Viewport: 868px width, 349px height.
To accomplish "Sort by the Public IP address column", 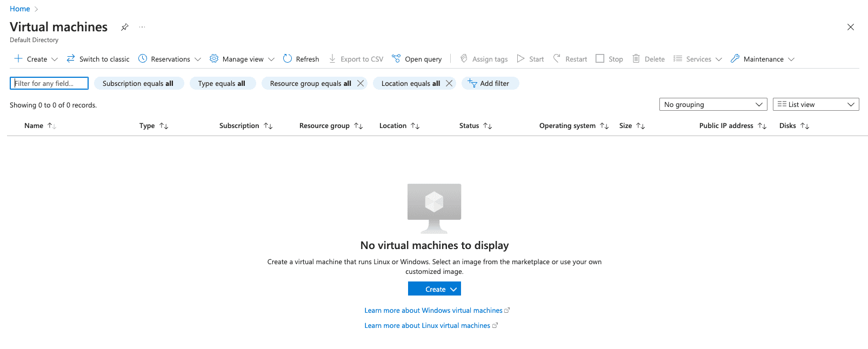I will tap(733, 125).
